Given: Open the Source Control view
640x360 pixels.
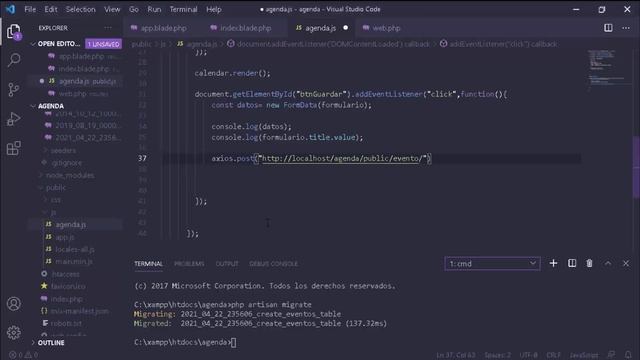Looking at the screenshot, I should (x=13, y=89).
